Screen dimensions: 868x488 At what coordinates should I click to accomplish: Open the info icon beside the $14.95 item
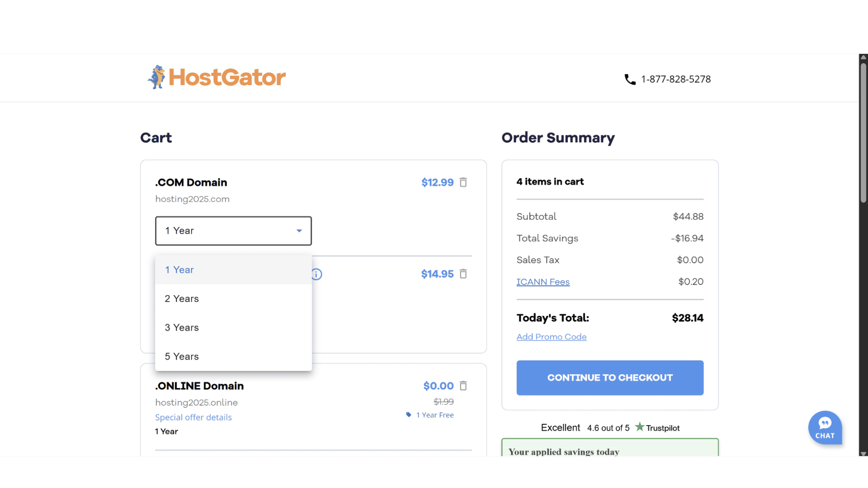pos(317,274)
